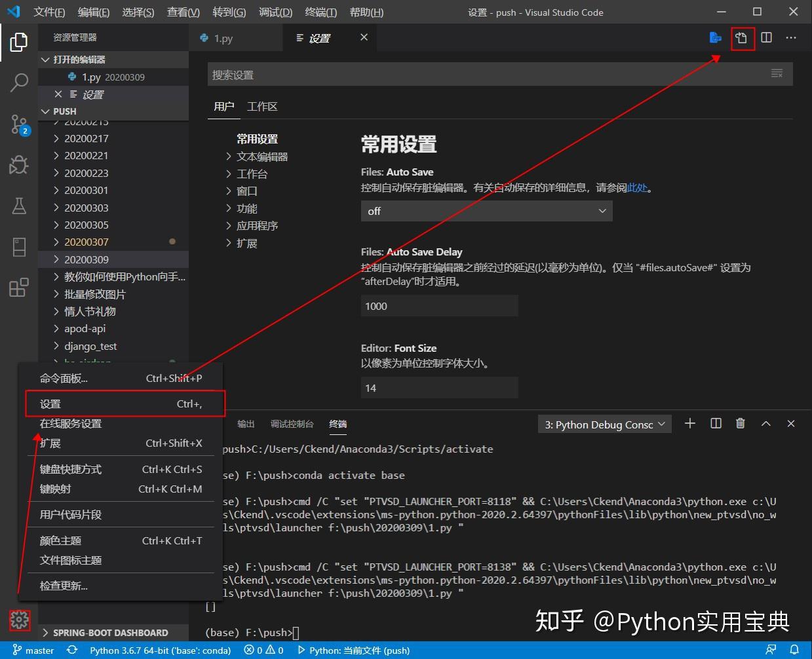812x659 pixels.
Task: Click the settings gear at bottom left
Action: point(19,620)
